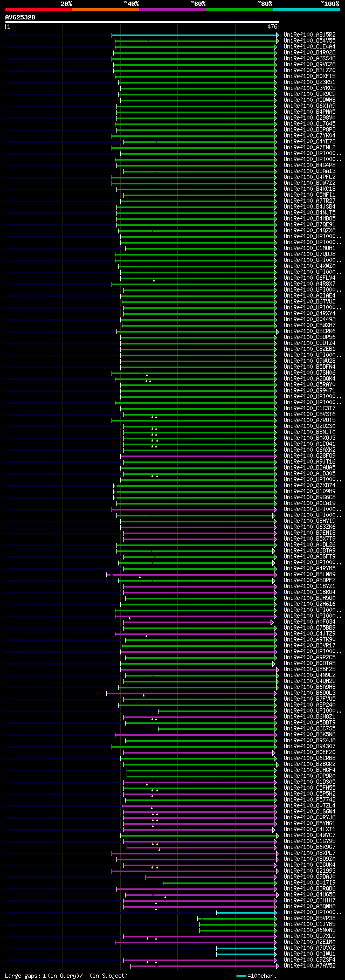
Task: Open hit UniRef100_C8VST6
Action: pos(309,414)
